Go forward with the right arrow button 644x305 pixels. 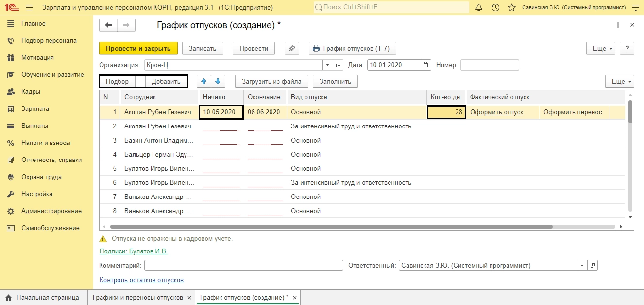(126, 25)
